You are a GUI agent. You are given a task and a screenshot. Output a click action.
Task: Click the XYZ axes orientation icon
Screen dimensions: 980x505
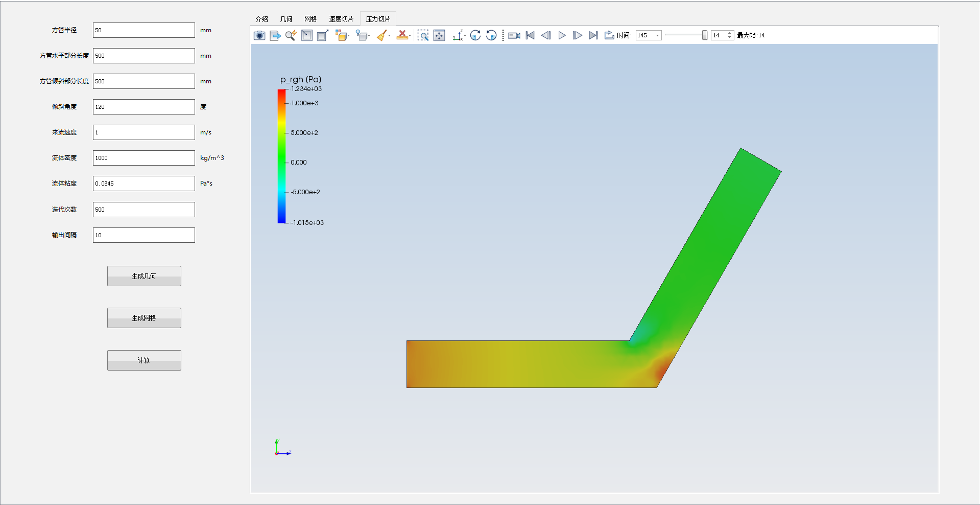pyautogui.click(x=458, y=35)
